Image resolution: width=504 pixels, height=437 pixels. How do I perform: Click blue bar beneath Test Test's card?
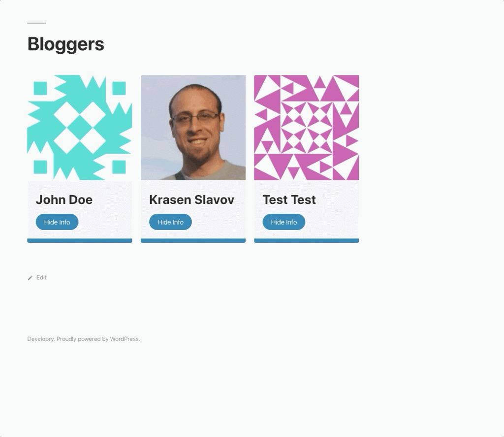[x=306, y=241]
